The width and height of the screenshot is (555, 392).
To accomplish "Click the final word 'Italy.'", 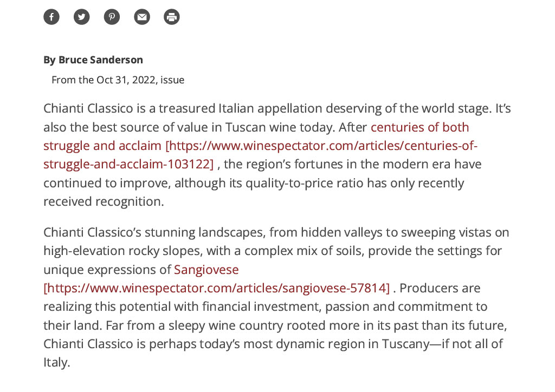I will tap(56, 362).
